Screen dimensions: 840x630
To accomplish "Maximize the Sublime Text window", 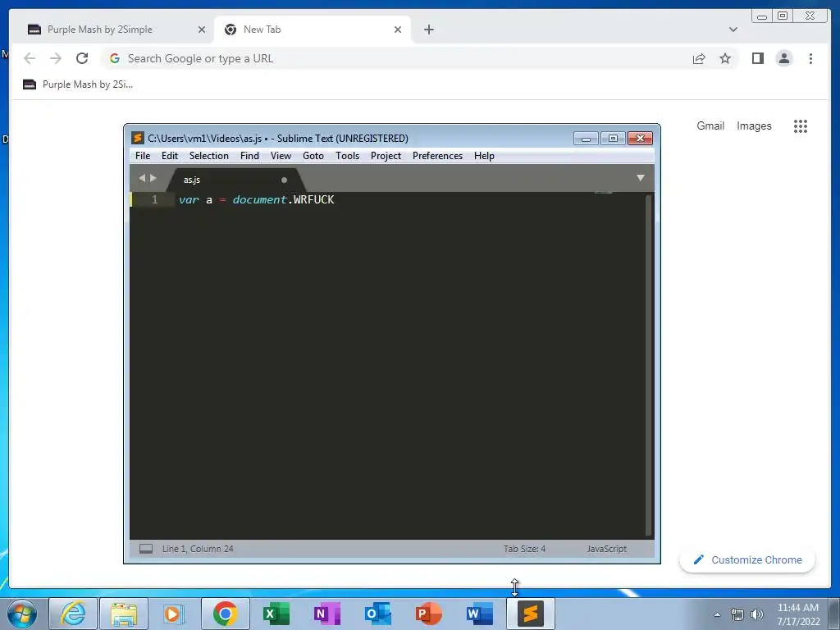I will 613,139.
